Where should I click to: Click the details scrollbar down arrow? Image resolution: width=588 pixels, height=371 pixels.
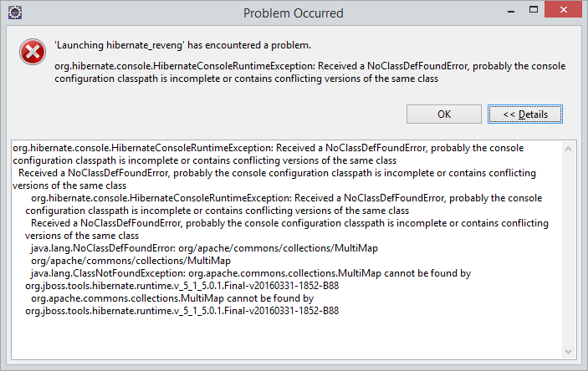tap(568, 352)
